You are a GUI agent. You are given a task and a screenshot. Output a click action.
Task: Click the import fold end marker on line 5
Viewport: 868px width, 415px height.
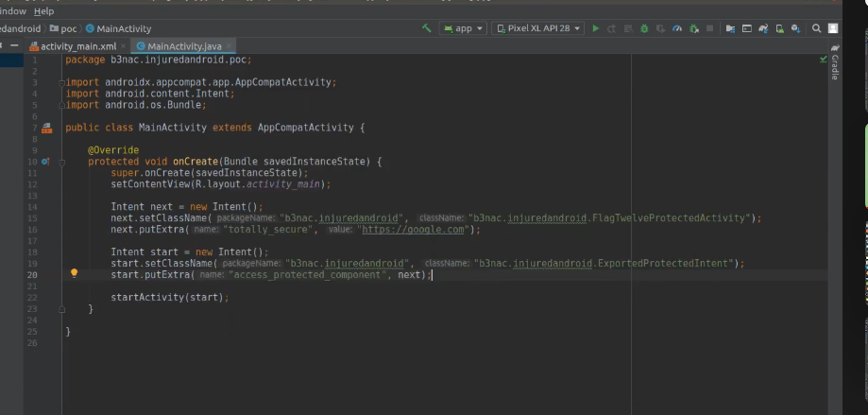[x=61, y=105]
